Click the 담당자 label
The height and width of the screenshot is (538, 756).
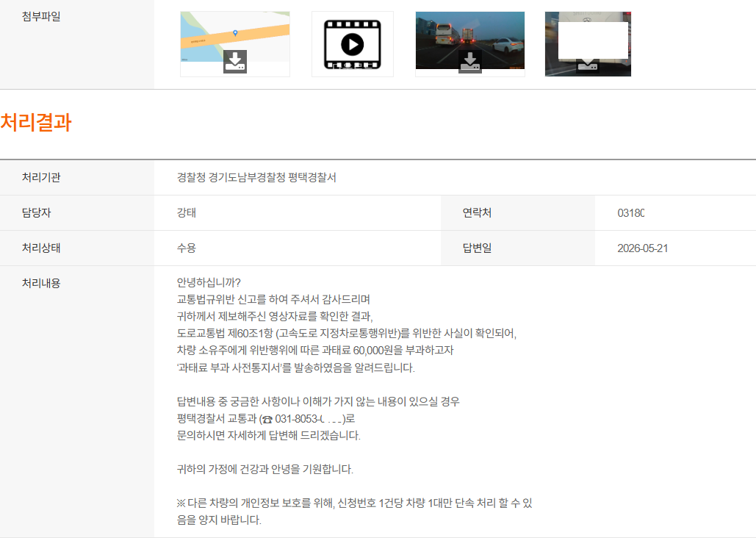36,213
